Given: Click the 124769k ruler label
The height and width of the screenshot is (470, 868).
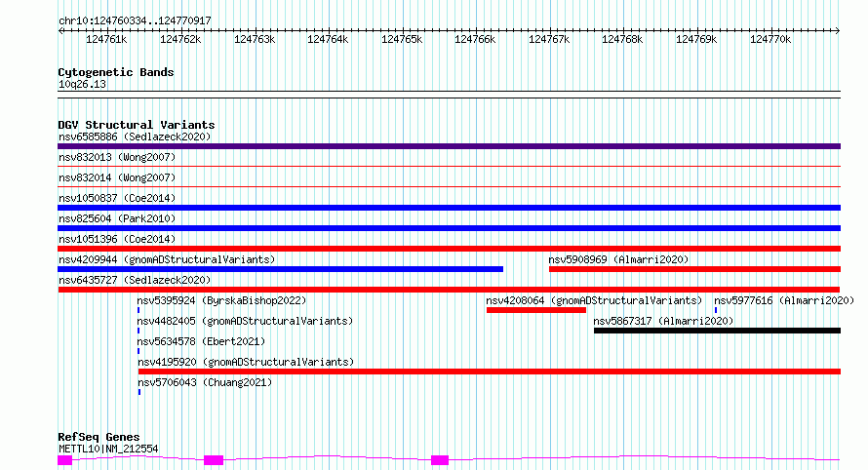Looking at the screenshot, I should (696, 39).
